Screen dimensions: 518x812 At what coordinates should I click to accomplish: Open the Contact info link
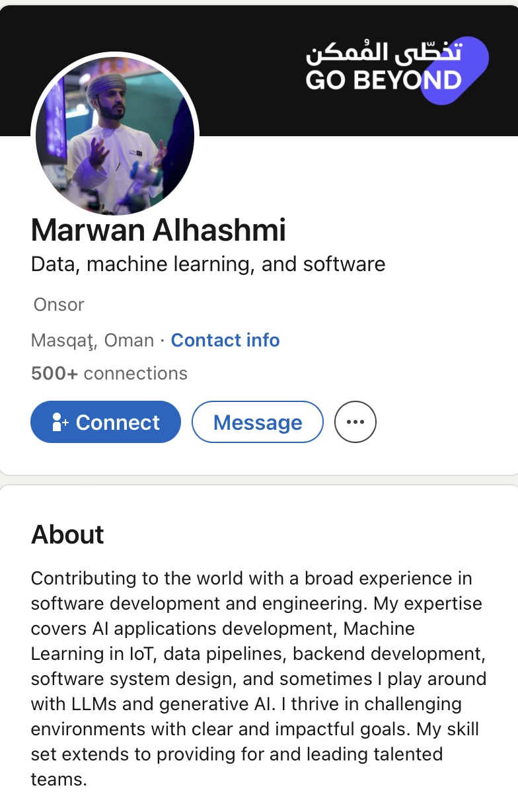225,341
